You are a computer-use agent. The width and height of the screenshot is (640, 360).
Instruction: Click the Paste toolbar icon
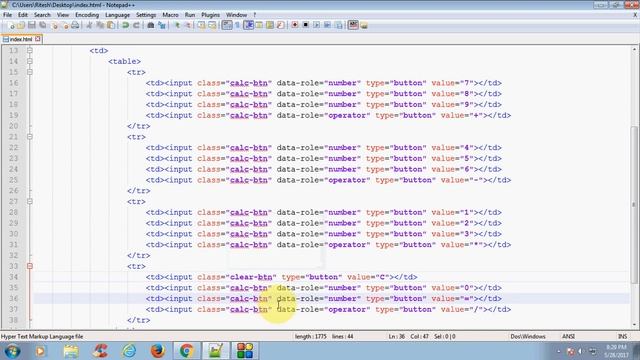coord(111,25)
